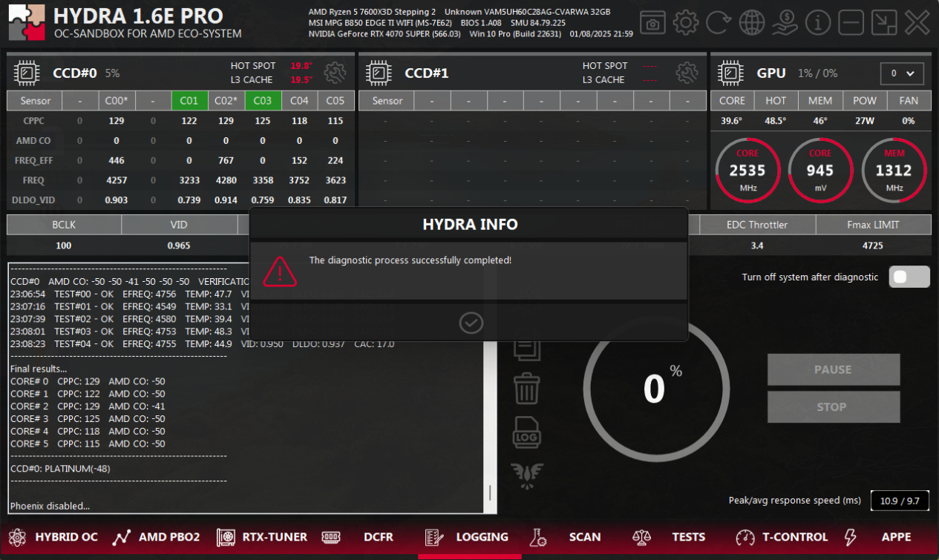The image size is (939, 560).
Task: Switch to the SCAN tab
Action: [566, 537]
